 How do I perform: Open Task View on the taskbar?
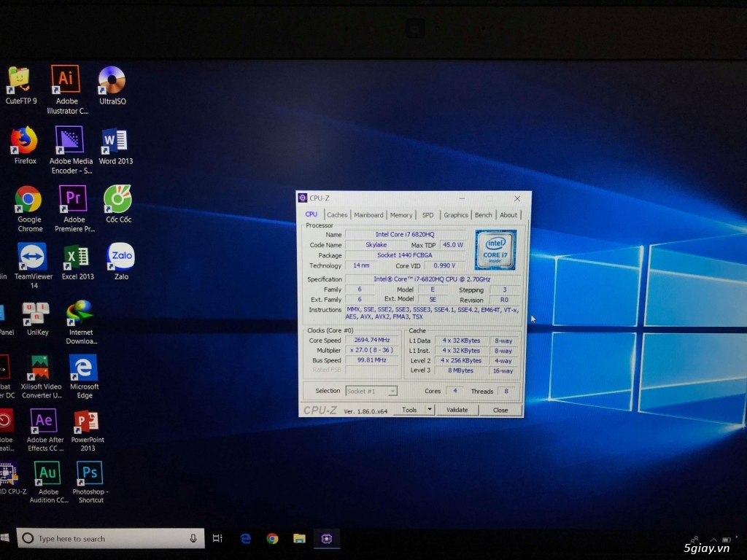pyautogui.click(x=217, y=538)
